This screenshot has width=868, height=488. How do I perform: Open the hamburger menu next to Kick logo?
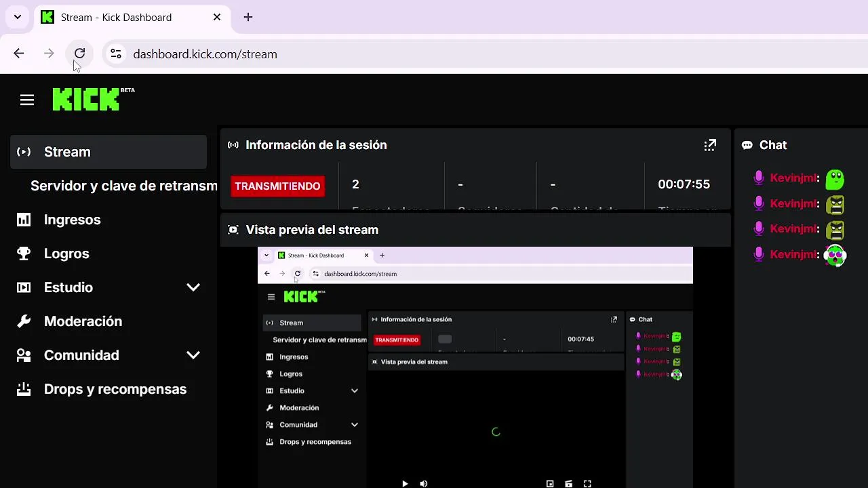click(27, 100)
